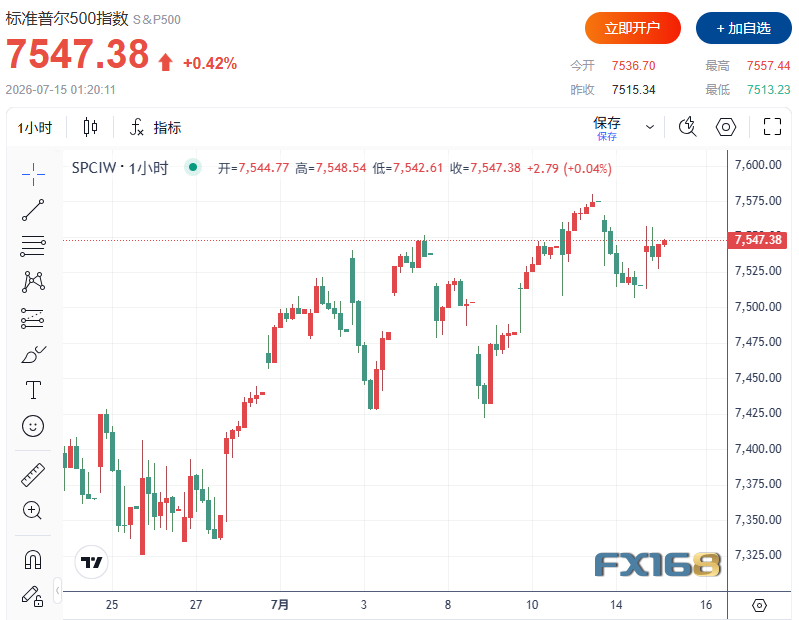Toggle fullscreen mode for the chart
This screenshot has width=799, height=620.
(772, 126)
